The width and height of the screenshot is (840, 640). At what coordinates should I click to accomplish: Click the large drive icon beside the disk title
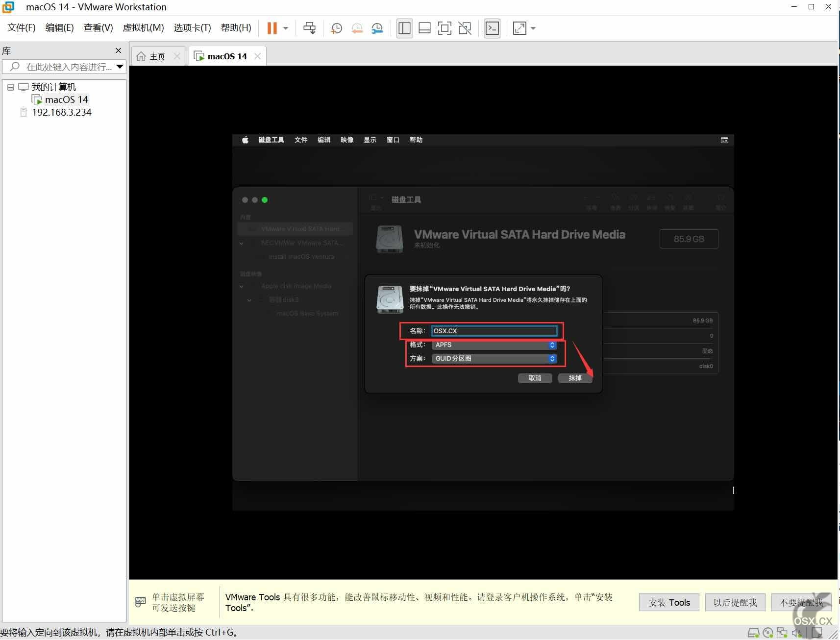[x=390, y=239]
